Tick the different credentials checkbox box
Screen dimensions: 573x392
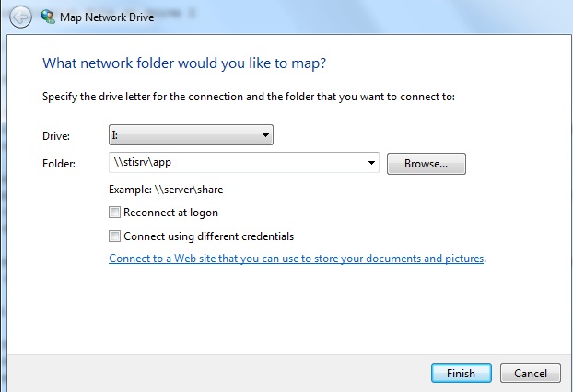[115, 236]
